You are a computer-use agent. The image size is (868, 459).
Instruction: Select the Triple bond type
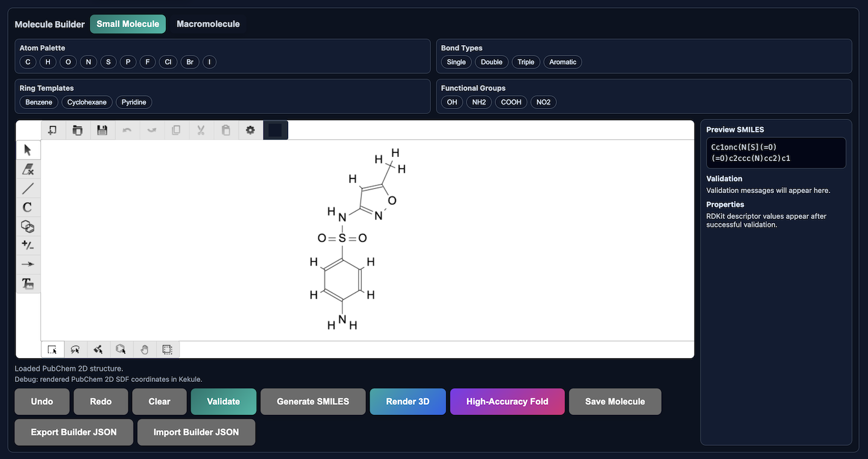[526, 62]
